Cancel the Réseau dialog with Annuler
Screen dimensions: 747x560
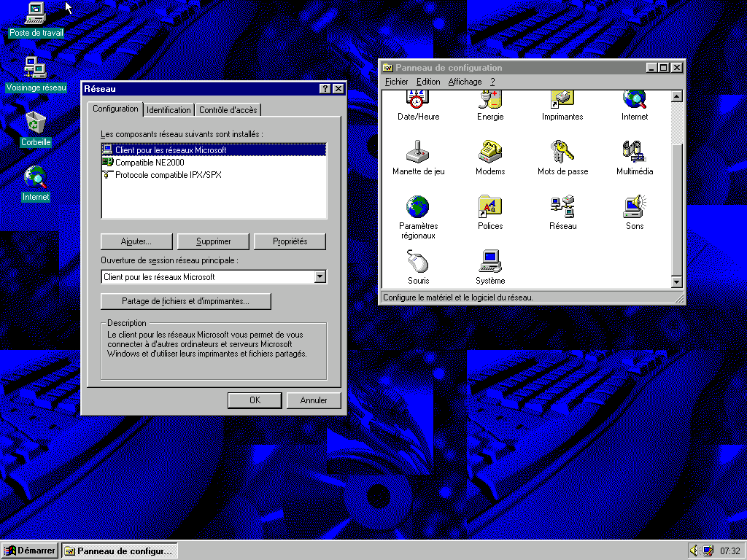[x=314, y=400]
